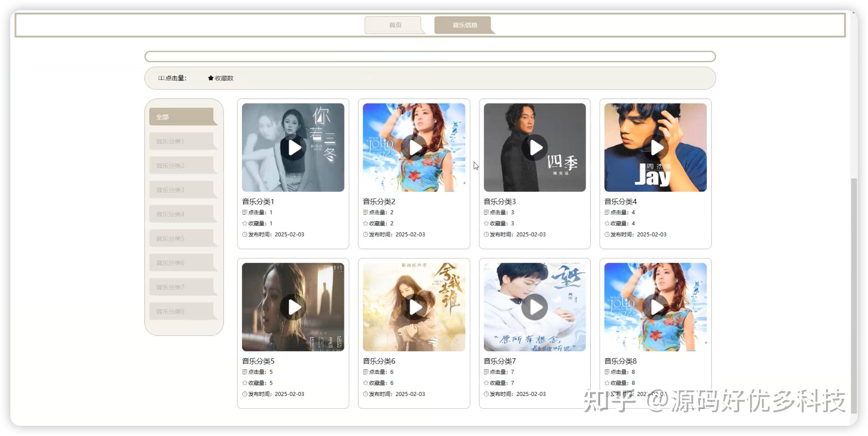The width and height of the screenshot is (868, 436).
Task: Sort by 点击量 book icon
Action: (x=161, y=78)
